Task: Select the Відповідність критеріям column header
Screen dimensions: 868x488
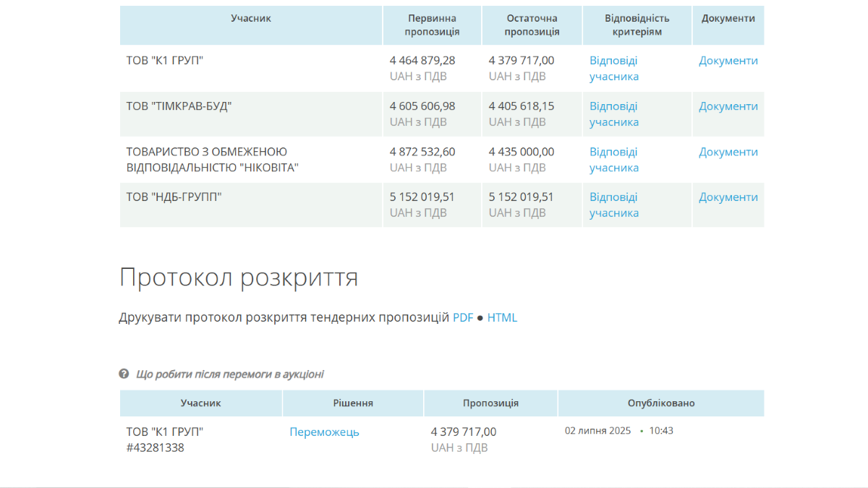Action: tap(637, 25)
